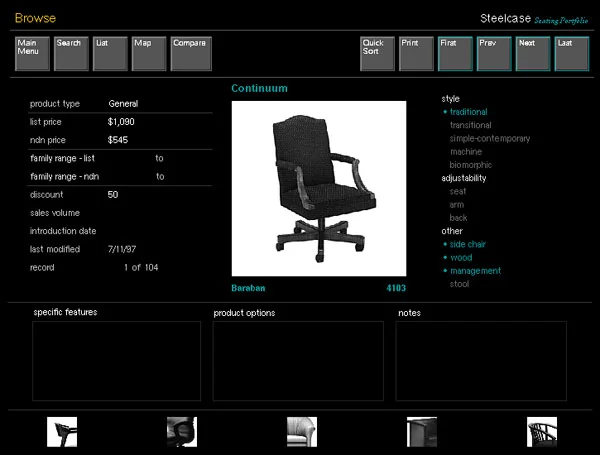Click the large Continuum chair image
Screen dimensions: 600x455
319,189
